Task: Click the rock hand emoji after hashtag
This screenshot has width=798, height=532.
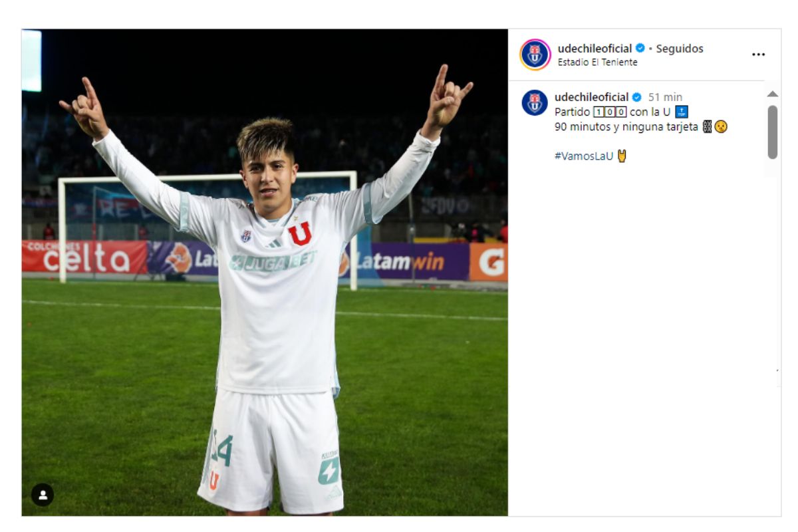Action: 622,156
